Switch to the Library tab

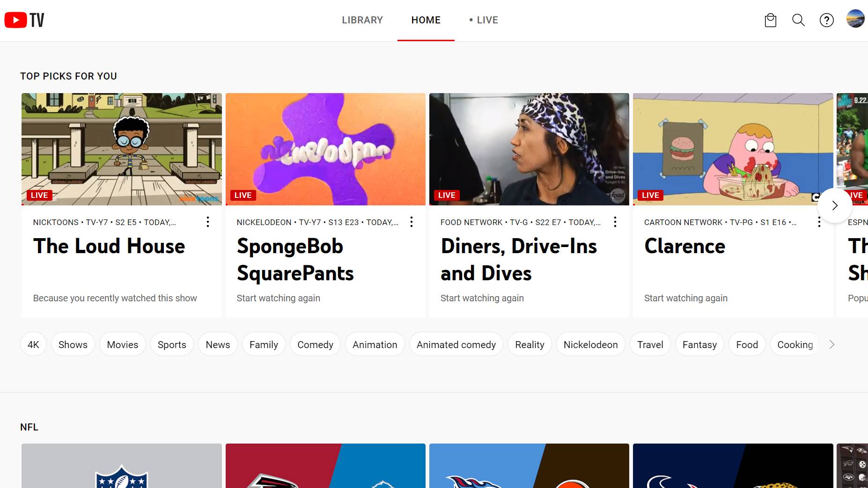coord(362,20)
